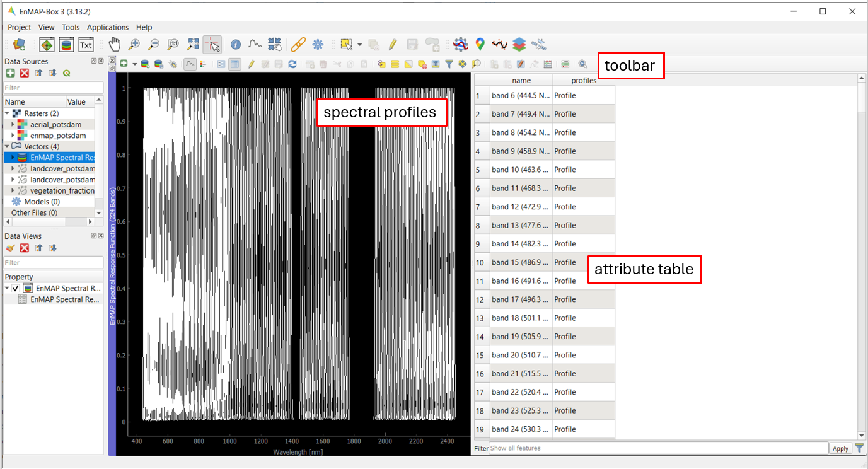Collapse the Vectors tree group

pyautogui.click(x=8, y=146)
